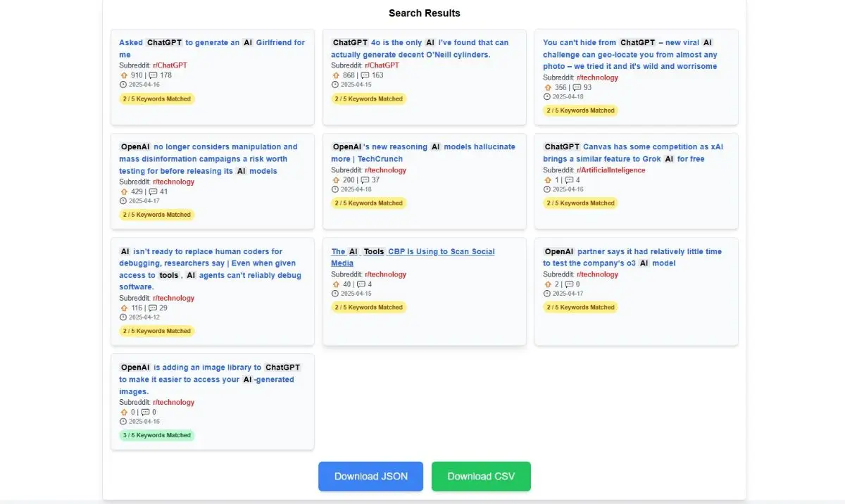Download results as JSON
The width and height of the screenshot is (845, 504).
point(370,477)
